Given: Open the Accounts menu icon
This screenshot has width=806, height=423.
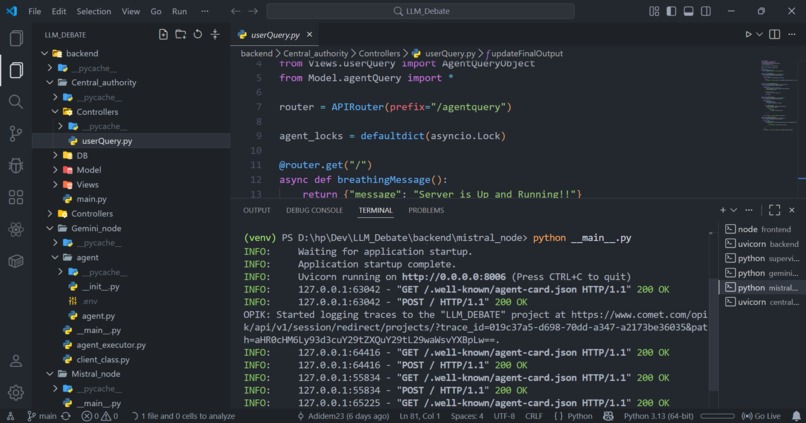Looking at the screenshot, I should 16,361.
